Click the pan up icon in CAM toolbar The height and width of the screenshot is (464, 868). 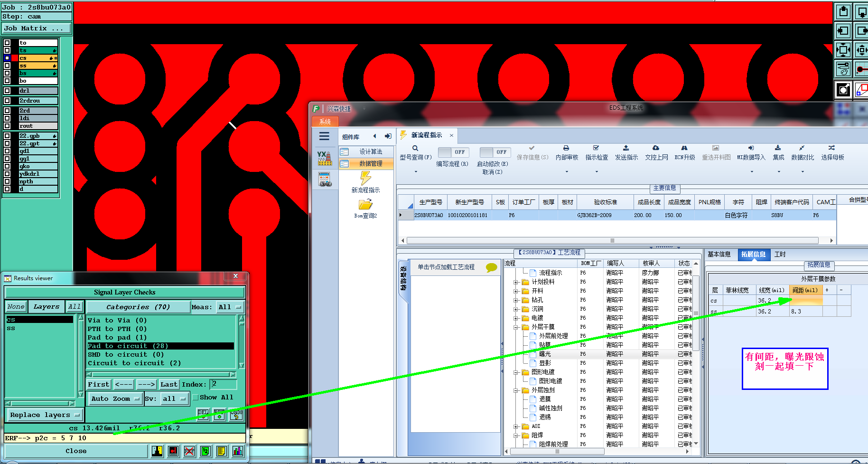click(x=843, y=11)
